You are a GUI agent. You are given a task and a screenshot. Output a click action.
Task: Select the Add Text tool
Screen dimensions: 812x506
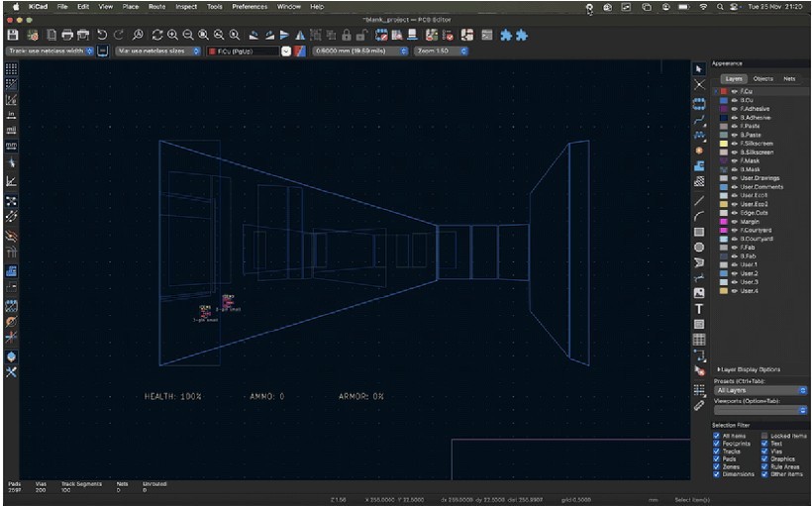pos(699,308)
